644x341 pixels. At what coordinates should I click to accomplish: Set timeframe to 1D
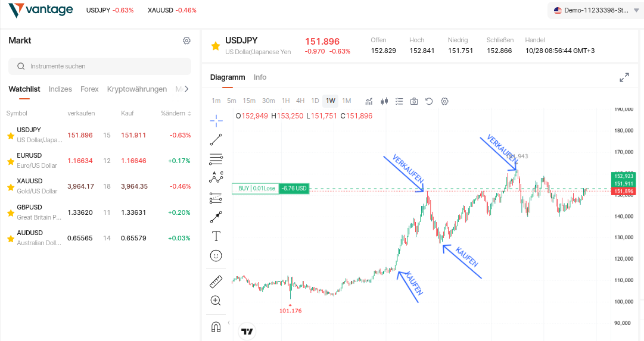(315, 101)
